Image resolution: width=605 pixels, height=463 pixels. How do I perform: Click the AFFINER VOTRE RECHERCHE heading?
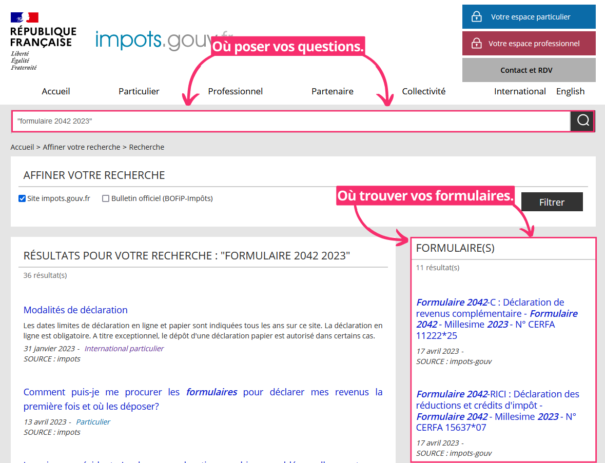(94, 175)
